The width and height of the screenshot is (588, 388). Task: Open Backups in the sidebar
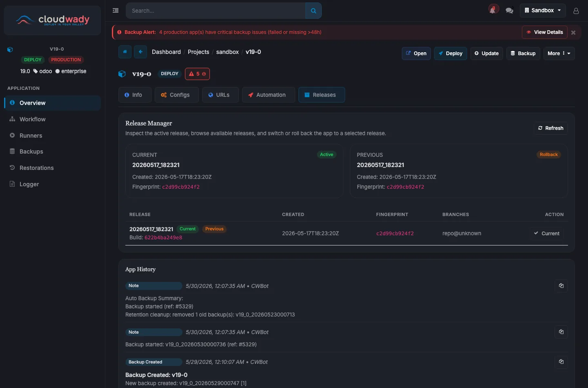(x=52, y=152)
